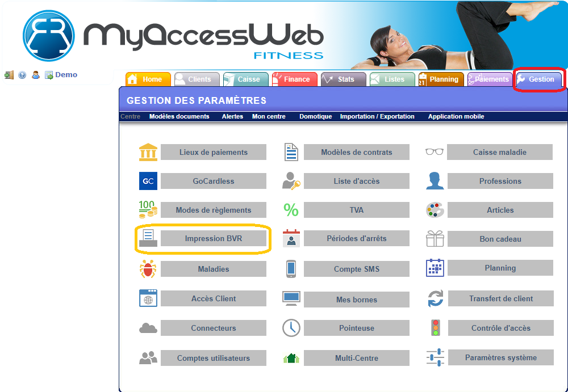
Task: Open the Comptes utilisateurs button
Action: coord(214,358)
